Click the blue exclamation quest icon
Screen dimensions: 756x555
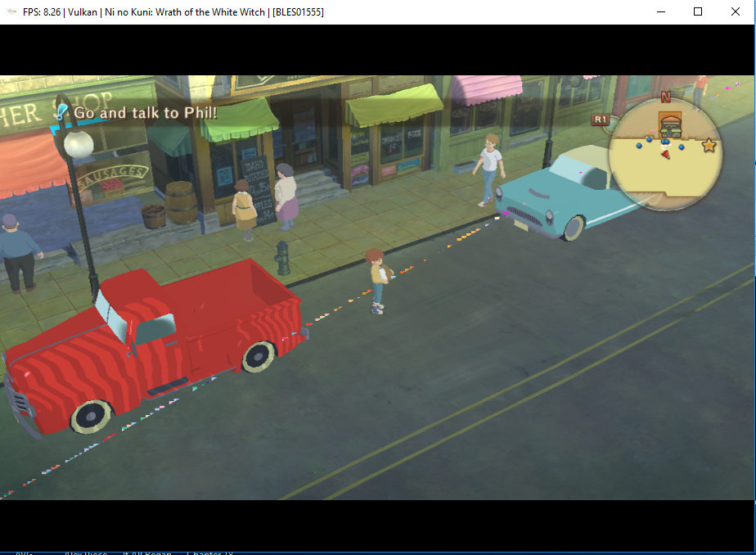[x=61, y=112]
